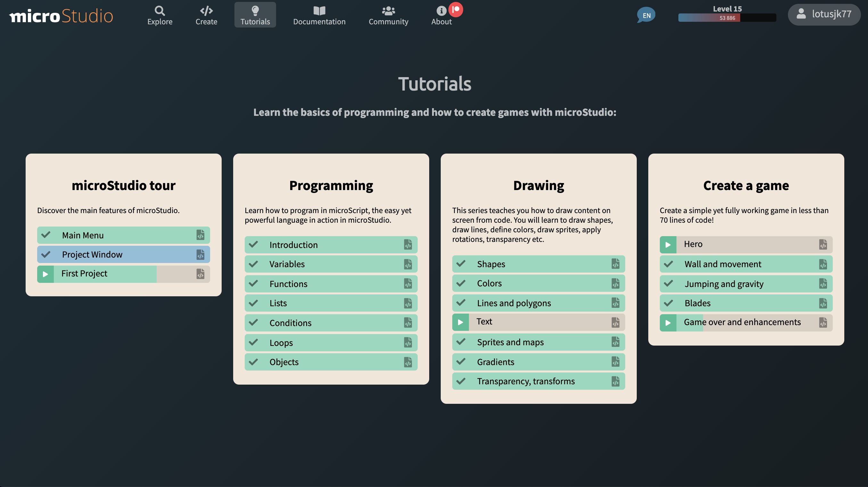Click the code file icon for Transparency, transforms
Viewport: 868px width, 487px height.
(616, 381)
